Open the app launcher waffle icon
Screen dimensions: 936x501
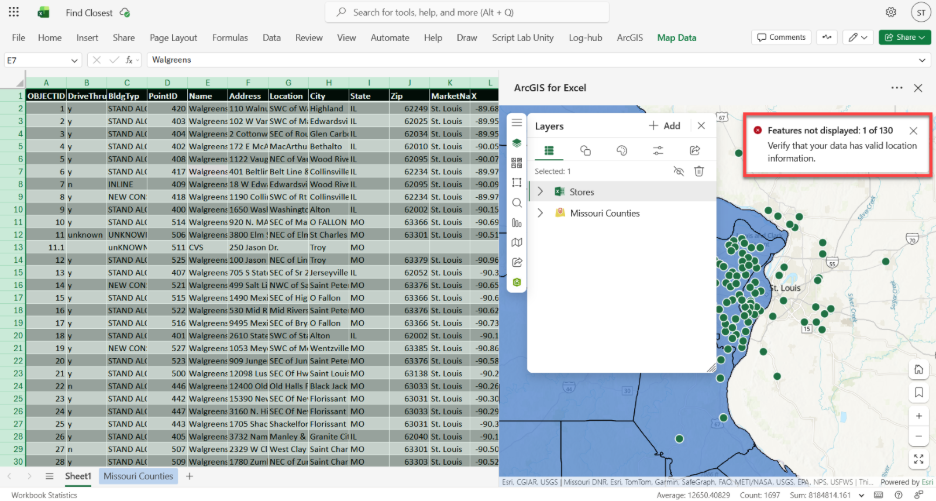pos(14,12)
